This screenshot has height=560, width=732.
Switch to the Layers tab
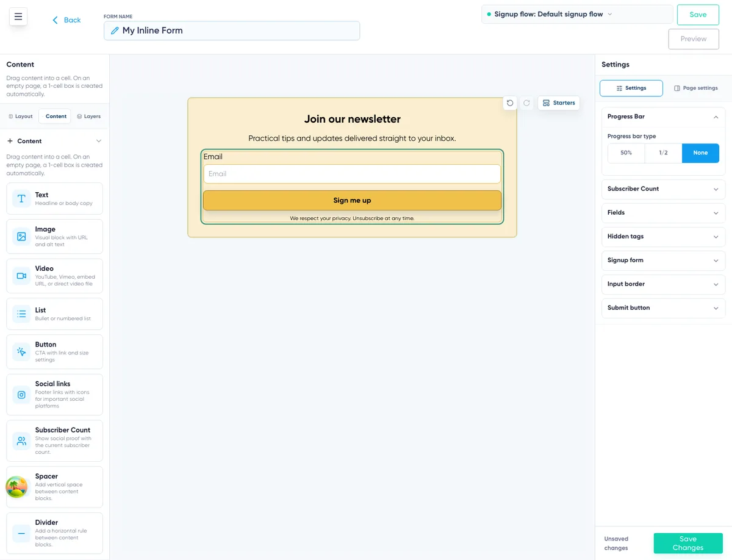click(x=89, y=116)
